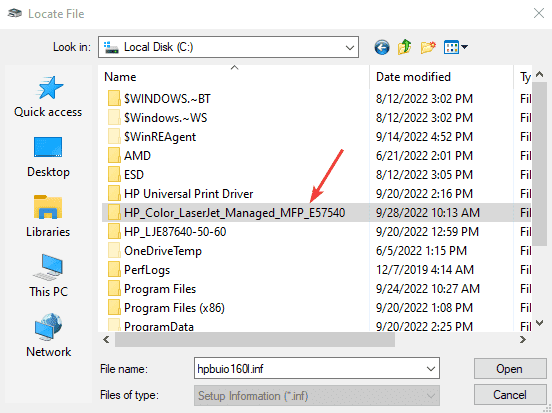Select This PC in the places sidebar
Viewport: 552px width, 413px height.
click(48, 276)
